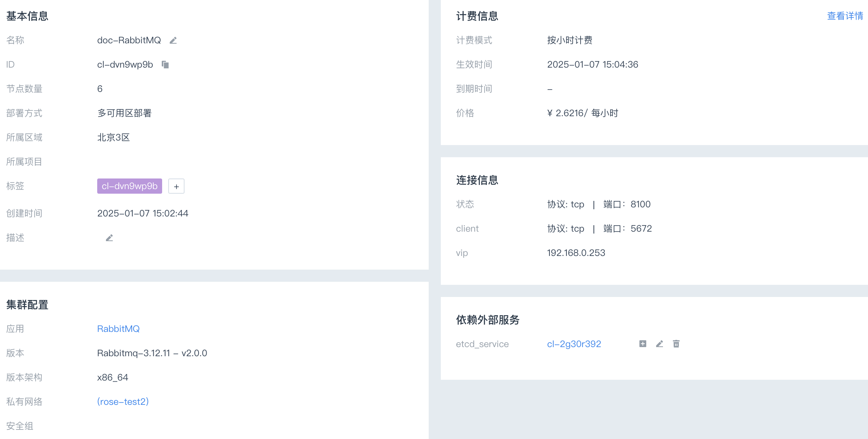
Task: Copy the cluster ID cl-dvn9wp9b
Action: pos(165,65)
